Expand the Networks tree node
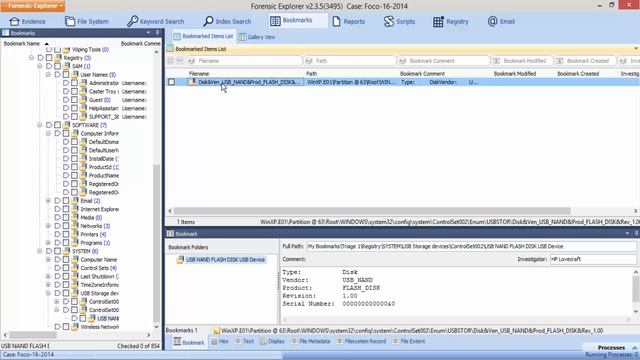 point(48,226)
